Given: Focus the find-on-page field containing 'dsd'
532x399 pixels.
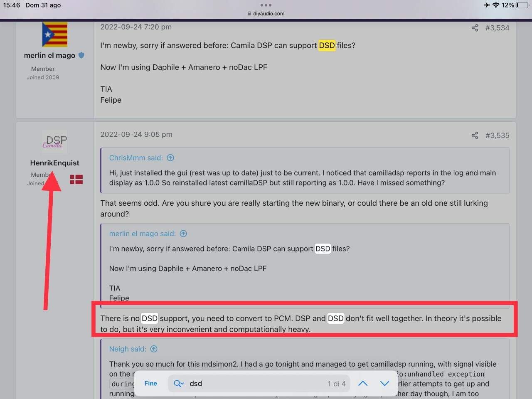Looking at the screenshot, I should (x=259, y=383).
